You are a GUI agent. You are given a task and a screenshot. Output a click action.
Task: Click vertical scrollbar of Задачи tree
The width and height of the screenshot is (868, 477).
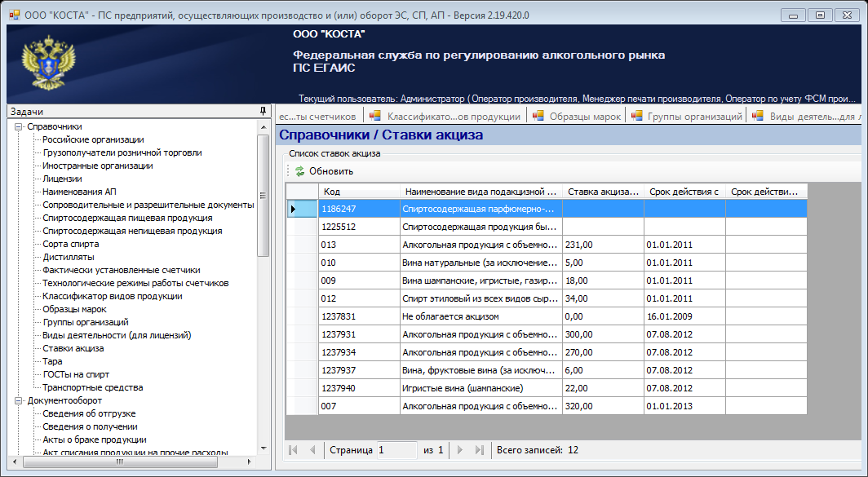263,196
